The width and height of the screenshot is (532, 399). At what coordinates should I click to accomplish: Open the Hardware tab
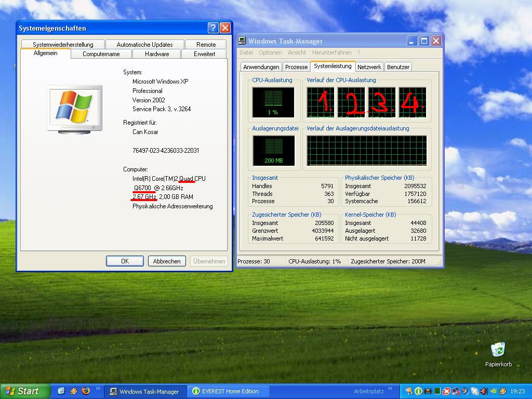(x=157, y=54)
